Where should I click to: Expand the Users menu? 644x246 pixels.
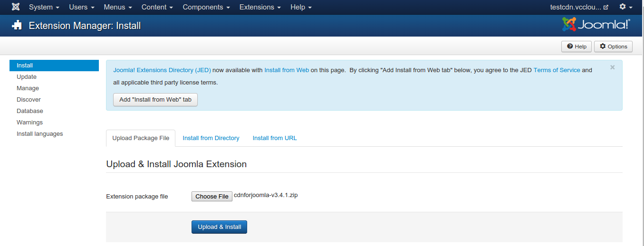click(81, 7)
